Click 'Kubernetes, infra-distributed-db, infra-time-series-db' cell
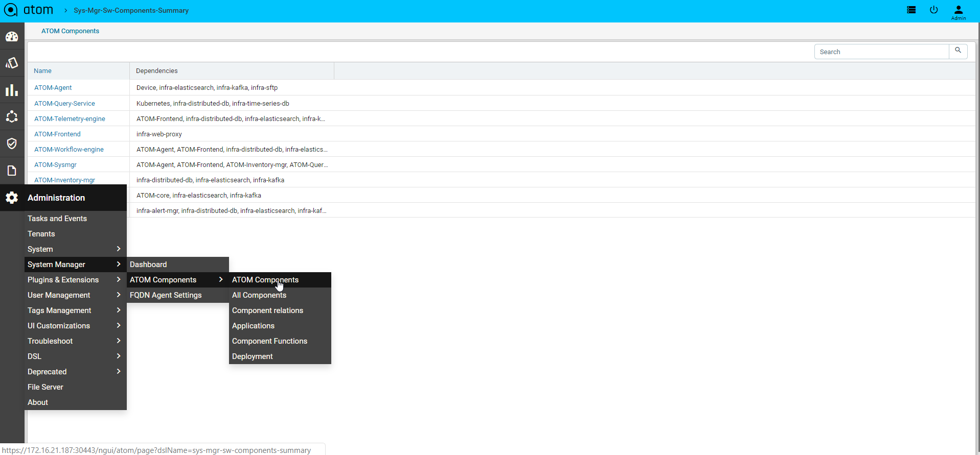Screen dimensions: 980x455 click(x=213, y=104)
